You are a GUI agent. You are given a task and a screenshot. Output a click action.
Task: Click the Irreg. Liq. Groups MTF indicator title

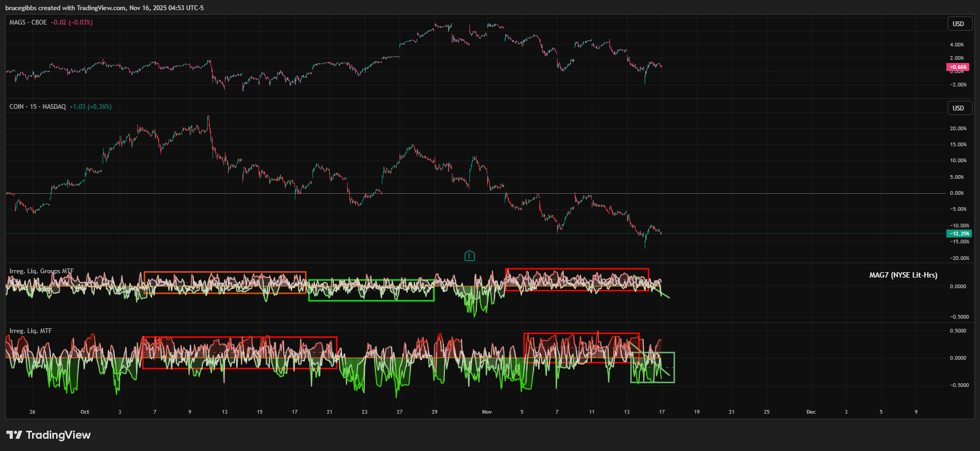[x=41, y=271]
